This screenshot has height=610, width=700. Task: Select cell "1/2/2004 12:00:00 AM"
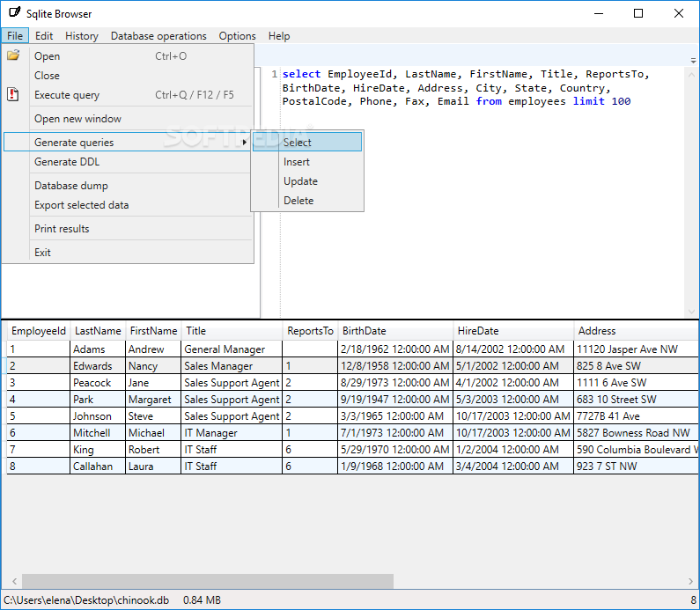coord(513,449)
